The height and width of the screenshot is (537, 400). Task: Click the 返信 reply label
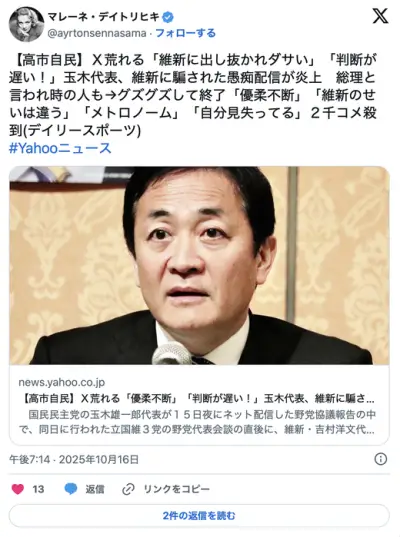pyautogui.click(x=95, y=489)
